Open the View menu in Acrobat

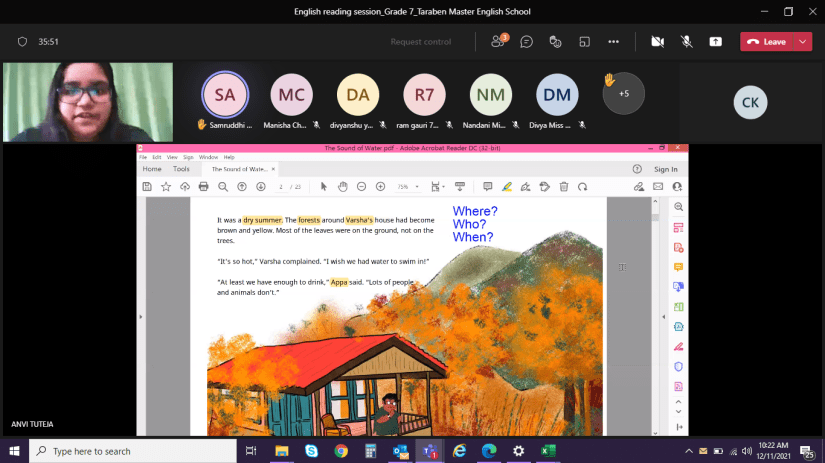(x=170, y=157)
